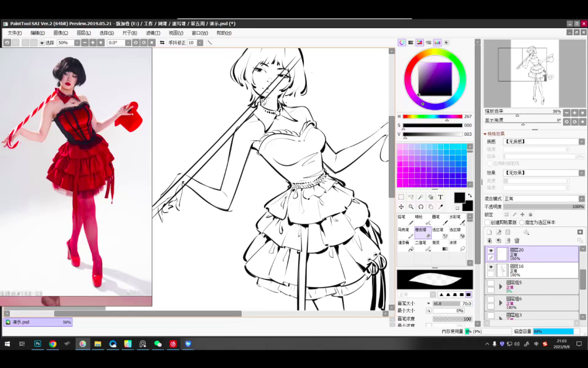Select the Text tool

[440, 197]
